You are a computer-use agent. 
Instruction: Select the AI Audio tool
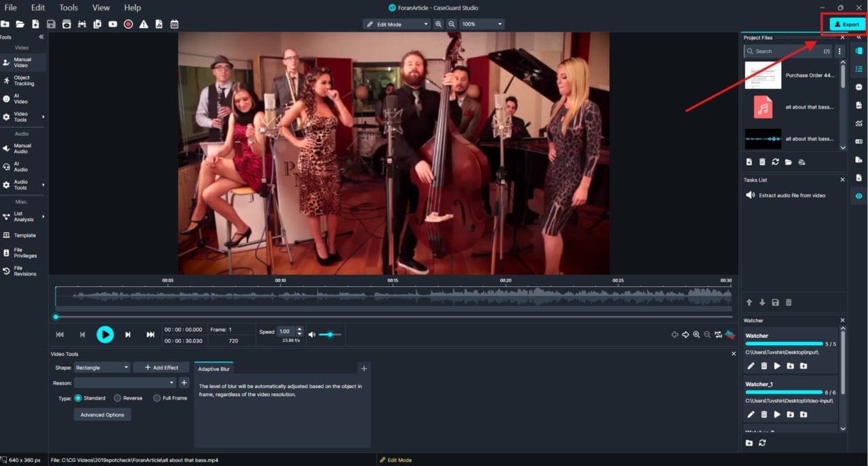[20, 167]
